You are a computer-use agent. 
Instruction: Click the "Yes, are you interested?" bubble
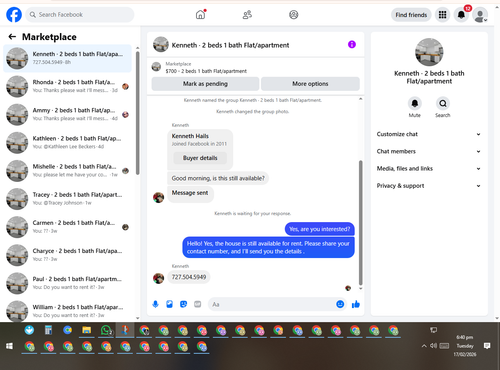320,229
